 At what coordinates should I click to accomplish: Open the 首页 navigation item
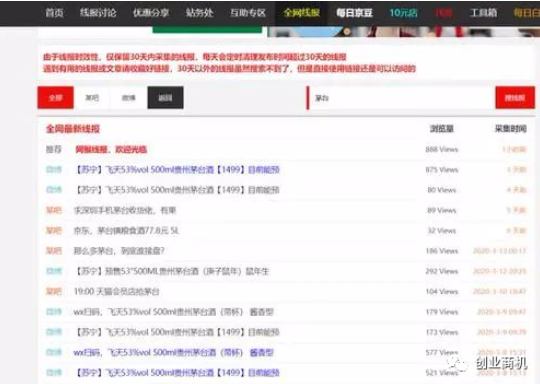pos(54,13)
